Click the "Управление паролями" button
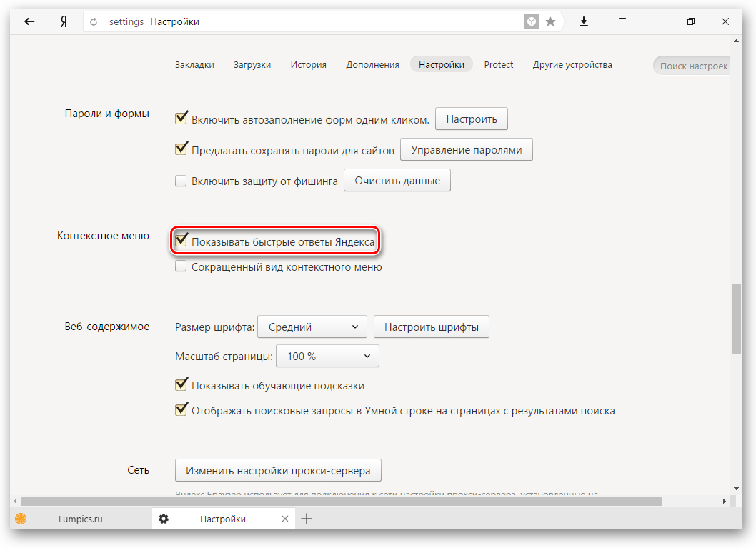 pyautogui.click(x=466, y=150)
